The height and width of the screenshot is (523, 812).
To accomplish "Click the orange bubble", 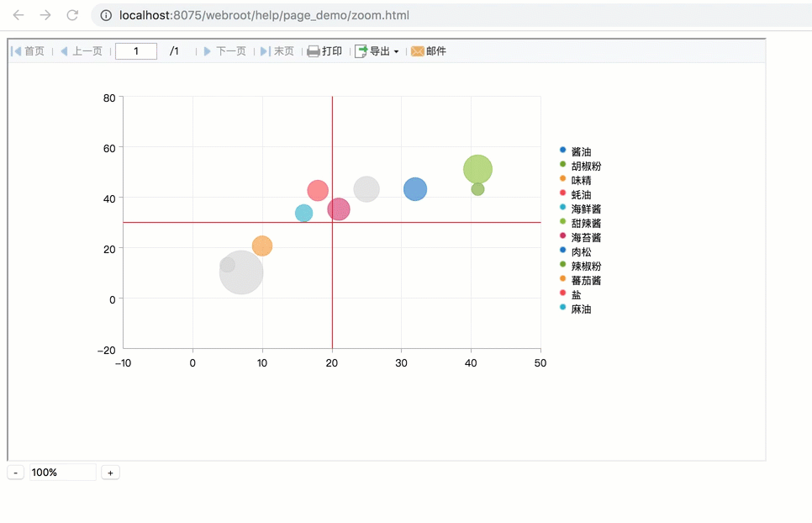I will [262, 246].
